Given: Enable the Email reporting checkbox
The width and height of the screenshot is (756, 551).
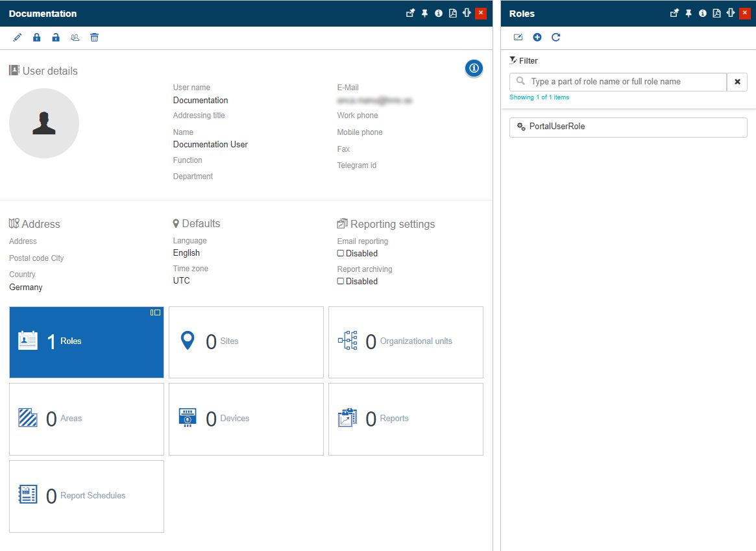Looking at the screenshot, I should coord(341,254).
